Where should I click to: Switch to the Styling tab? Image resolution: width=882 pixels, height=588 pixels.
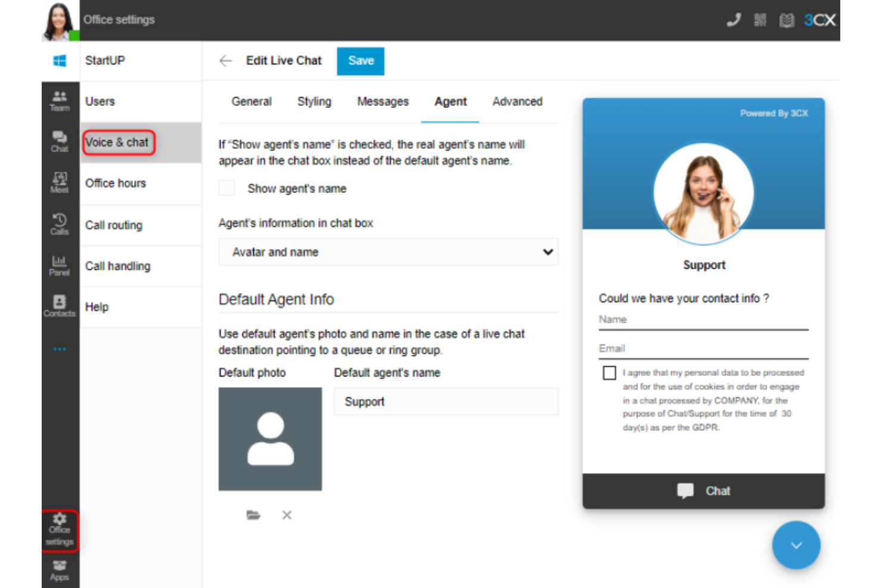click(x=314, y=101)
